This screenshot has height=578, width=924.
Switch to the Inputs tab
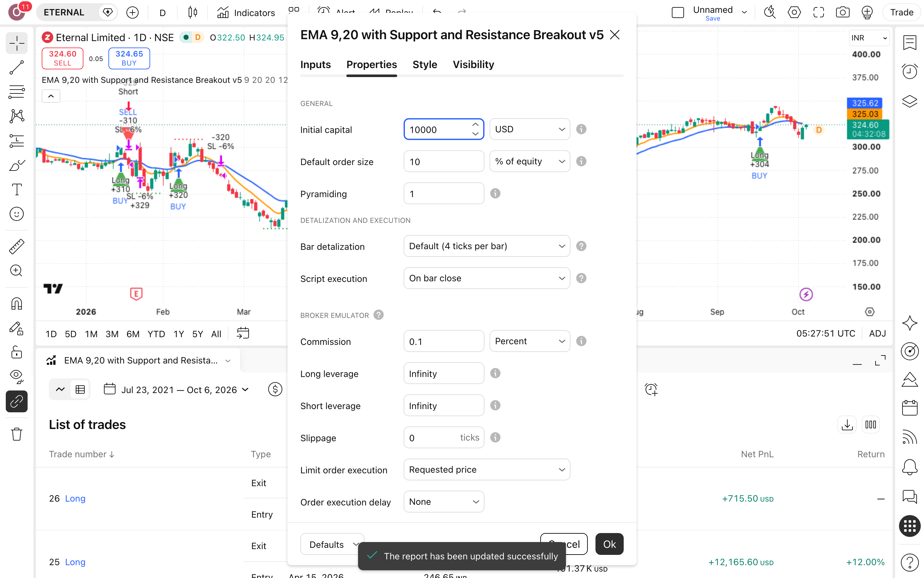315,65
